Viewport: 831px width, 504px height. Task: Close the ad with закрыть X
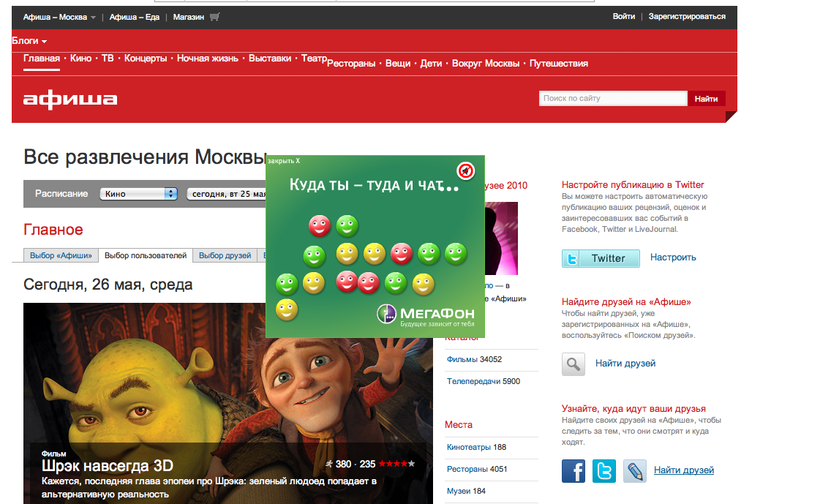click(x=284, y=161)
